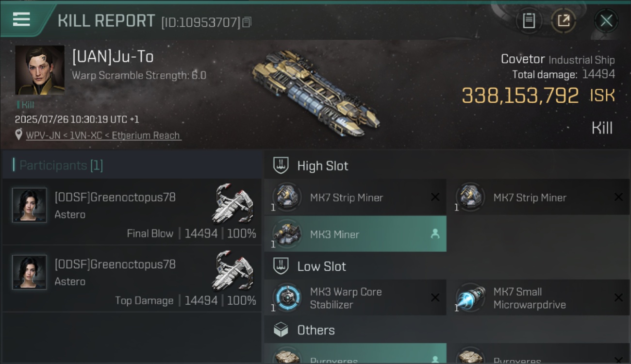Collapse the Others section header
Viewport: 631px width, 364px height.
pos(447,330)
